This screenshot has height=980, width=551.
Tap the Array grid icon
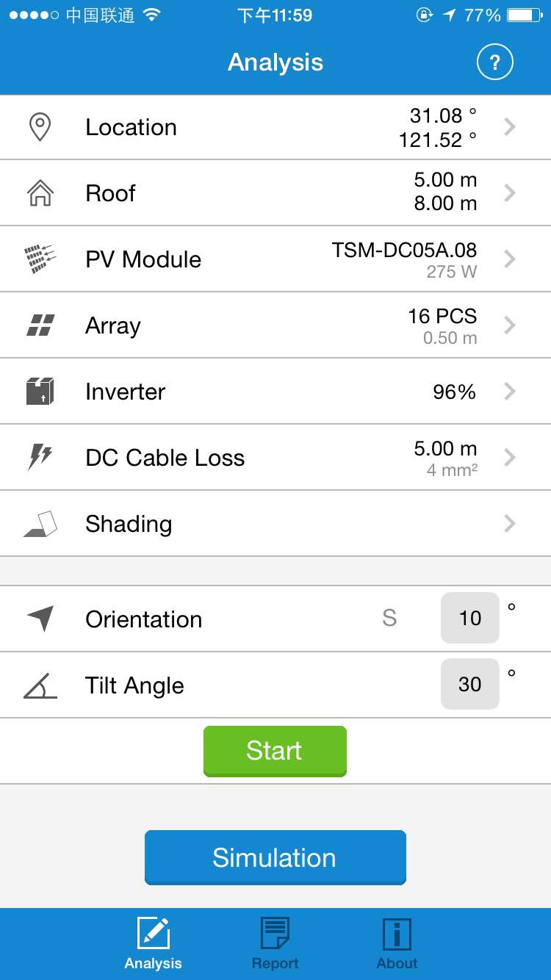(x=40, y=325)
